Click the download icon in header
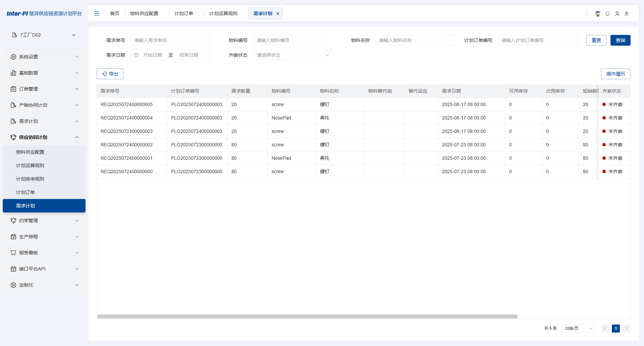The width and height of the screenshot is (644, 346). click(x=627, y=13)
